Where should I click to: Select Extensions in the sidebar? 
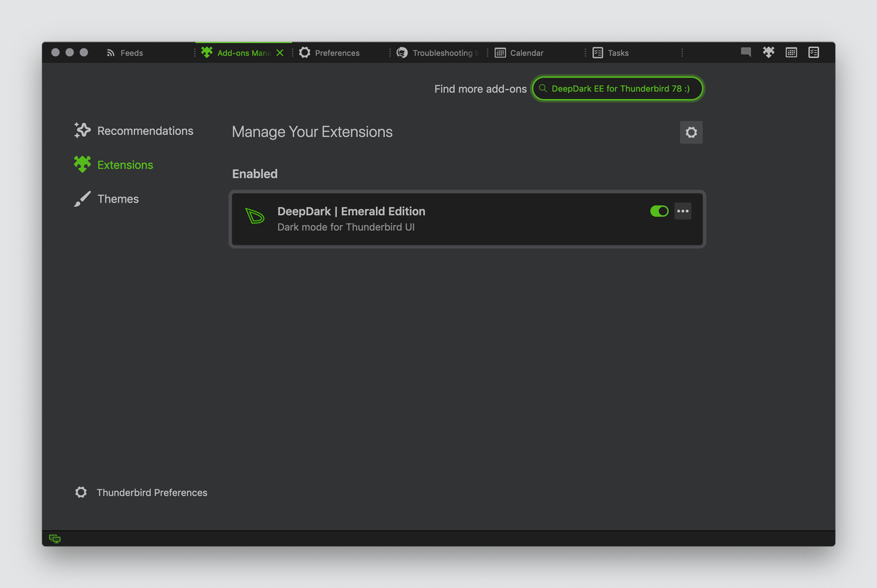[114, 165]
